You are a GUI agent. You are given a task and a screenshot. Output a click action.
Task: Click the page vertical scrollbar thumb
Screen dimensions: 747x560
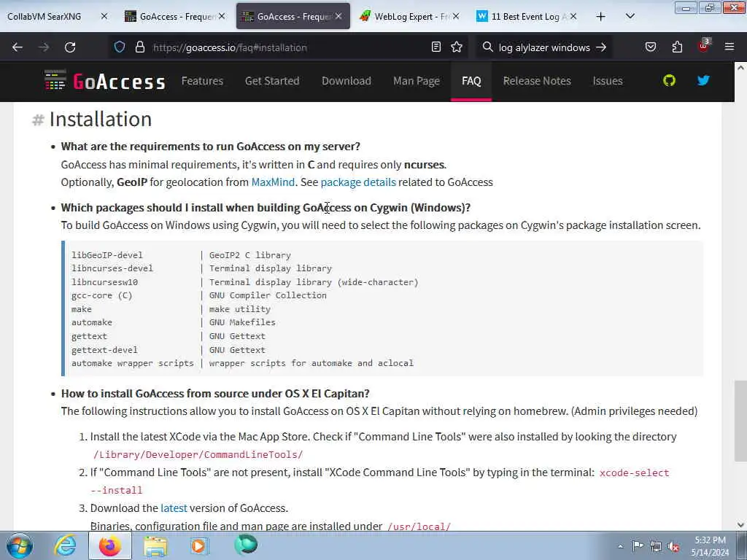pos(740,421)
